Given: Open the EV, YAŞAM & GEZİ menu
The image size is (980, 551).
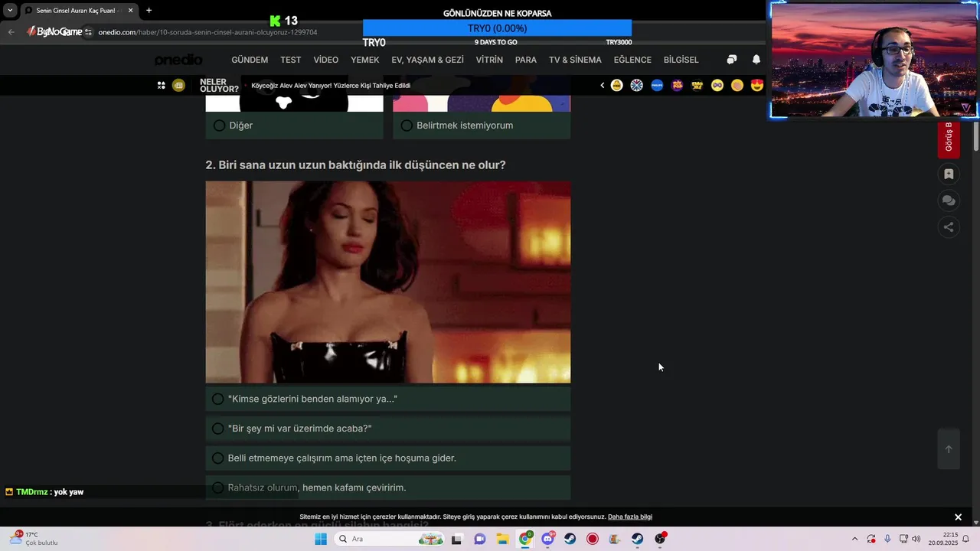Looking at the screenshot, I should click(427, 60).
